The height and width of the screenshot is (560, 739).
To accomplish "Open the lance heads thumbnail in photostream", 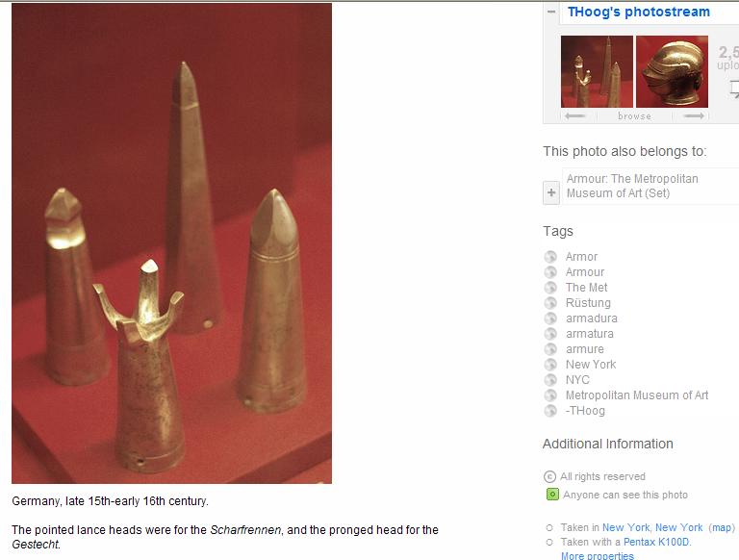I will (597, 71).
